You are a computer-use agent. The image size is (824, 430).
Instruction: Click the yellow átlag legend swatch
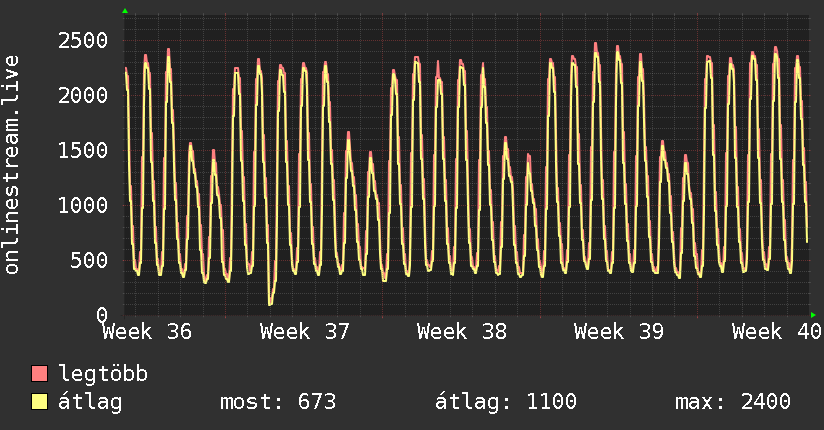pos(39,401)
